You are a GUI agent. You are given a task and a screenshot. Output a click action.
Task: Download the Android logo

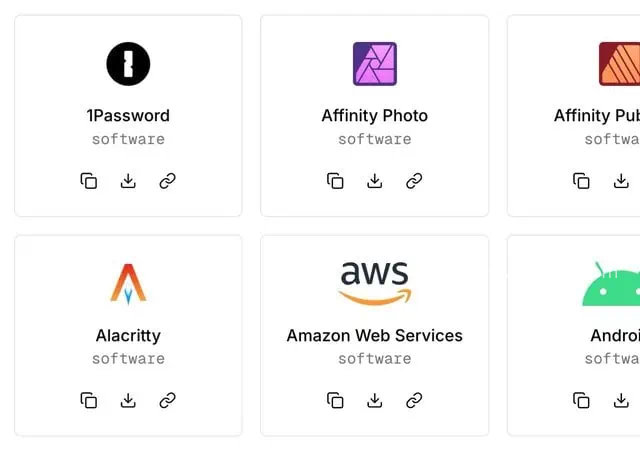point(621,400)
